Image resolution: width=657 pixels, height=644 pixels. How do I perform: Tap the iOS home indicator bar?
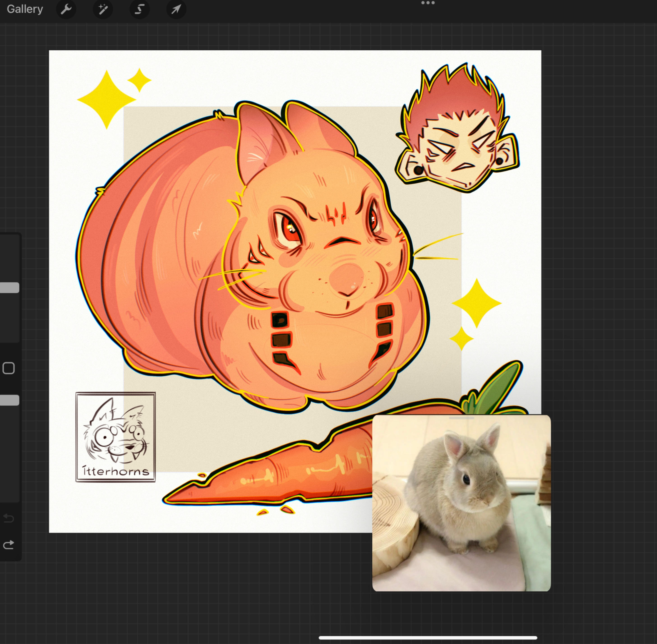pos(428,638)
